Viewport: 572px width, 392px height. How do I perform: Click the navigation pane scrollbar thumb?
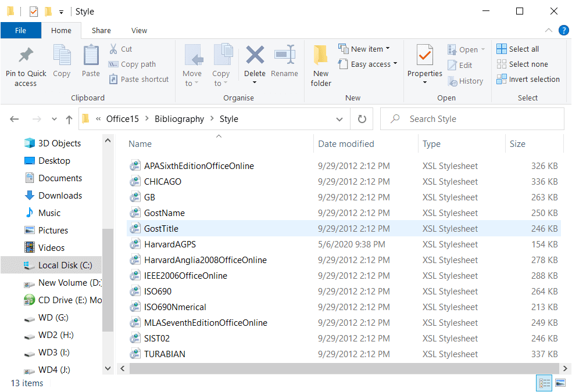[108, 280]
